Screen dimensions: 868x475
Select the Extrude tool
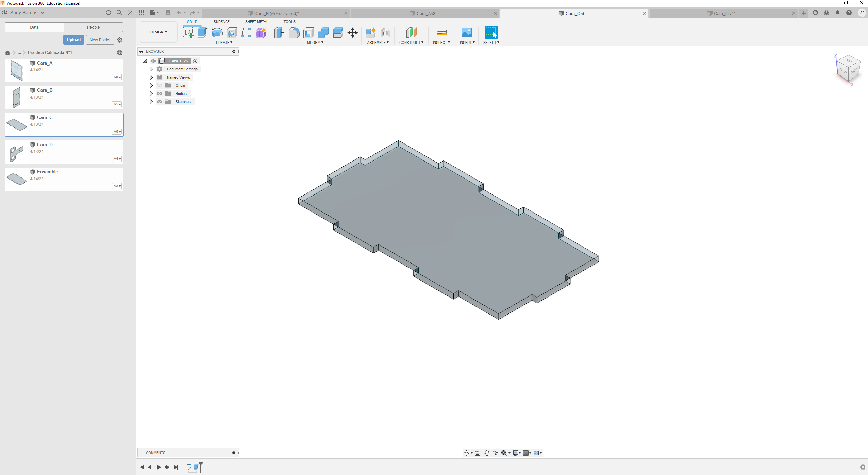(202, 33)
